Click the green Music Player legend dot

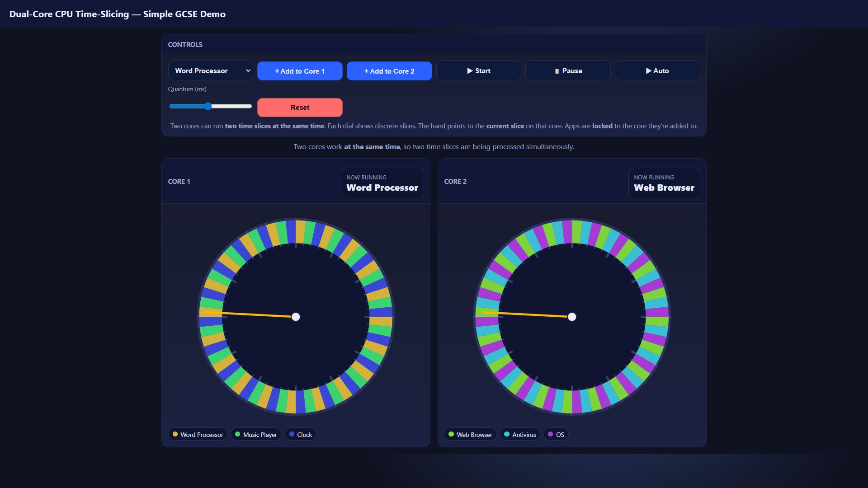(238, 434)
